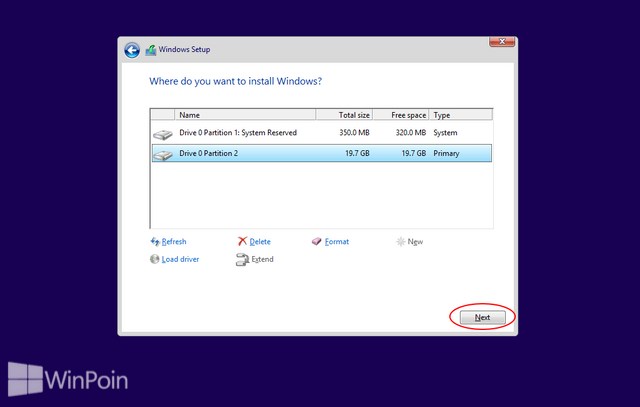Click the Delete link
Image resolution: width=640 pixels, height=407 pixels.
[260, 242]
